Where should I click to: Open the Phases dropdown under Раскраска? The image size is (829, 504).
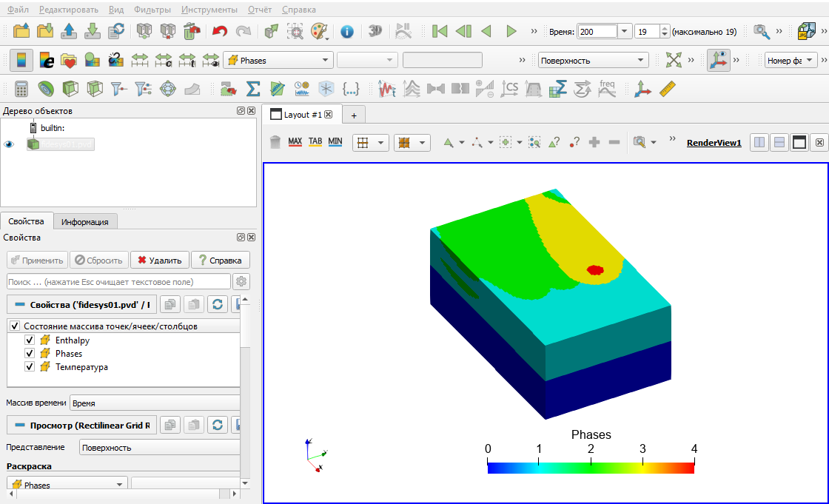point(67,485)
